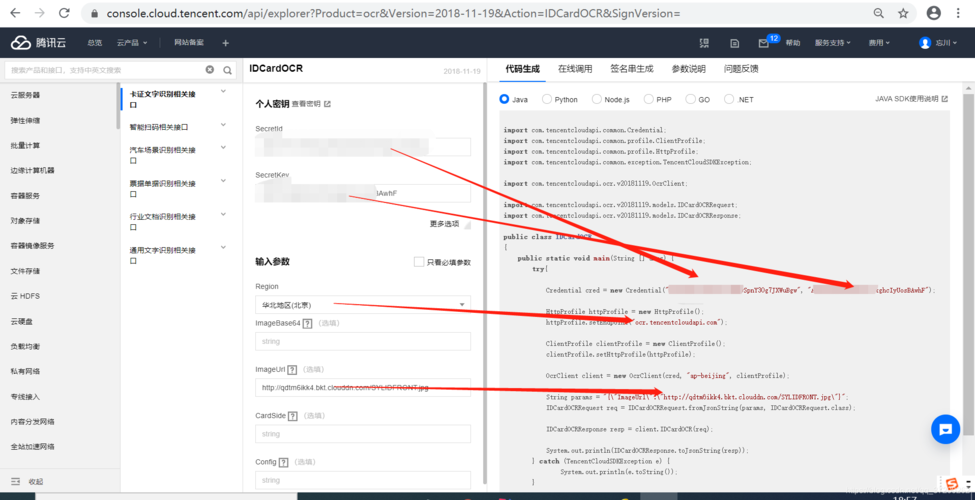Switch to the 代码生成 tab

click(x=522, y=69)
